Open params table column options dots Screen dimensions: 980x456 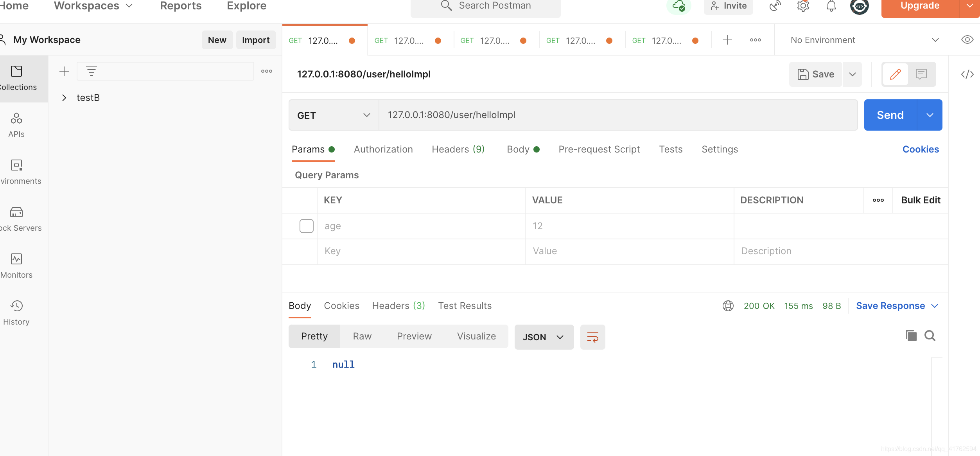coord(878,200)
